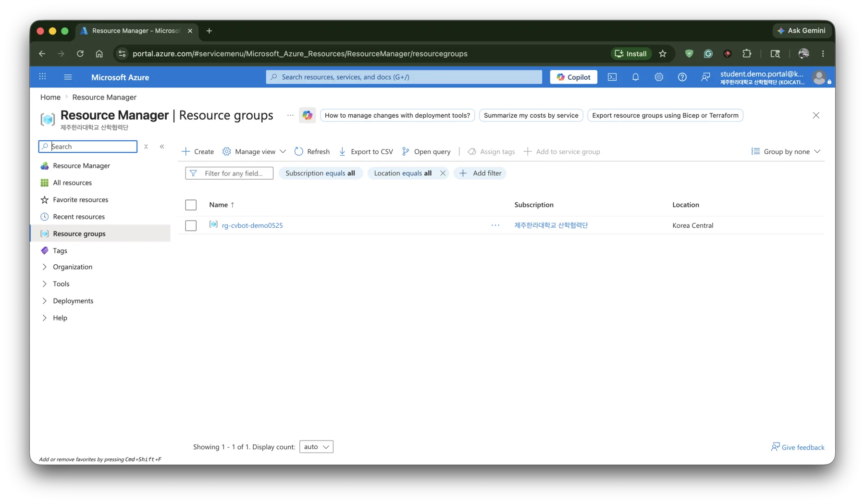Click Create to add a resource group
865x504 pixels.
[x=198, y=152]
